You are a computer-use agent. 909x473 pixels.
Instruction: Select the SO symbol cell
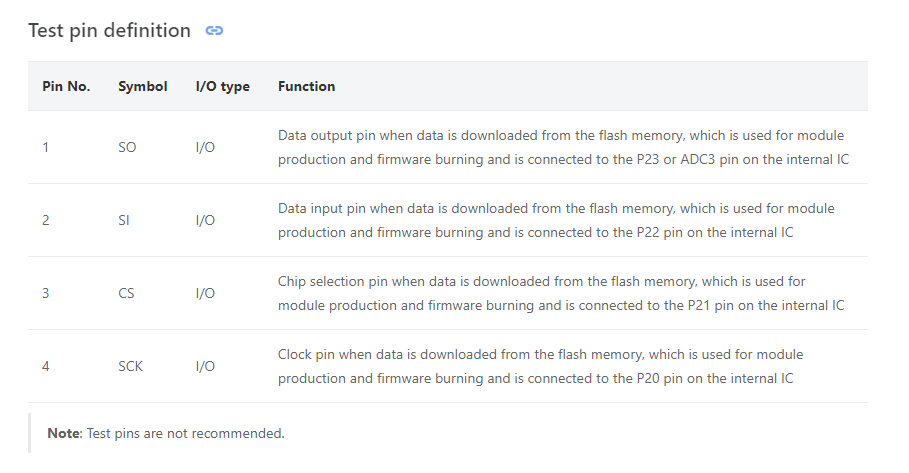pos(127,147)
